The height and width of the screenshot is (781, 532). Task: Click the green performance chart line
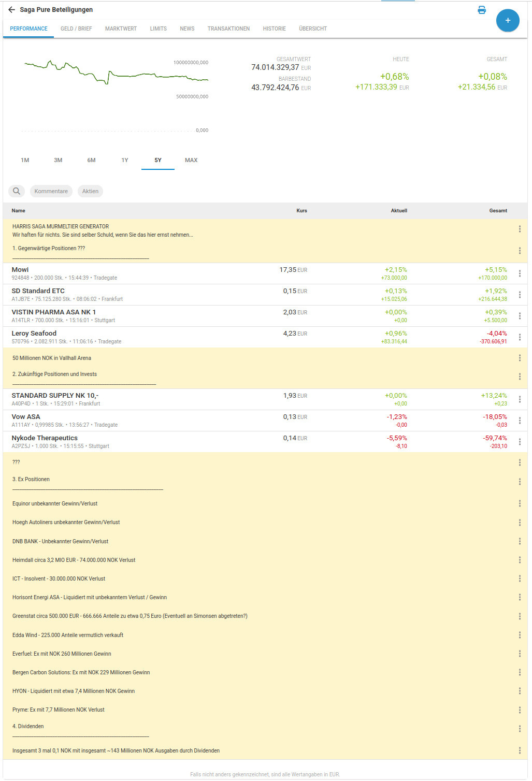pos(130,76)
